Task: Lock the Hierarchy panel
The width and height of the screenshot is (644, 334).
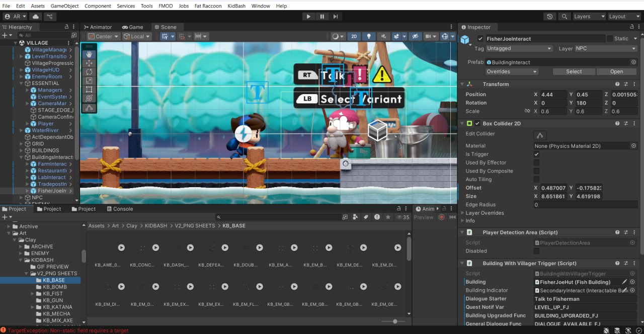Action: click(x=67, y=27)
